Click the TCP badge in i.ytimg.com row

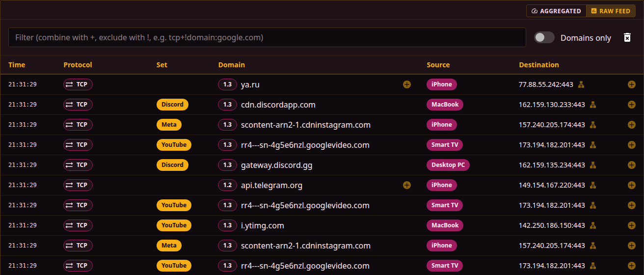coord(78,225)
